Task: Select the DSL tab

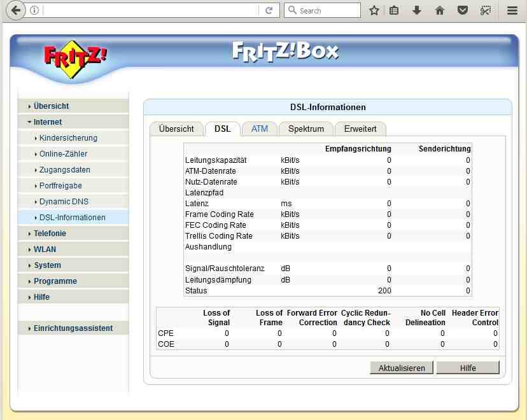Action: [223, 129]
